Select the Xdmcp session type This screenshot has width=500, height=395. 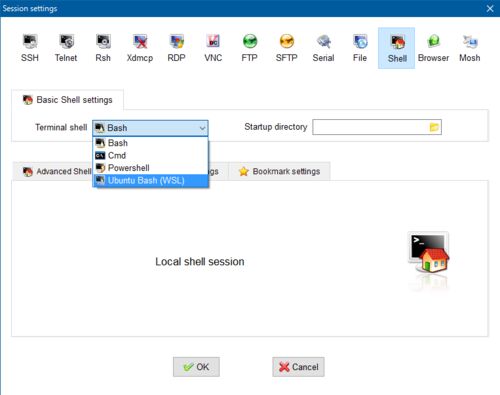(x=140, y=48)
